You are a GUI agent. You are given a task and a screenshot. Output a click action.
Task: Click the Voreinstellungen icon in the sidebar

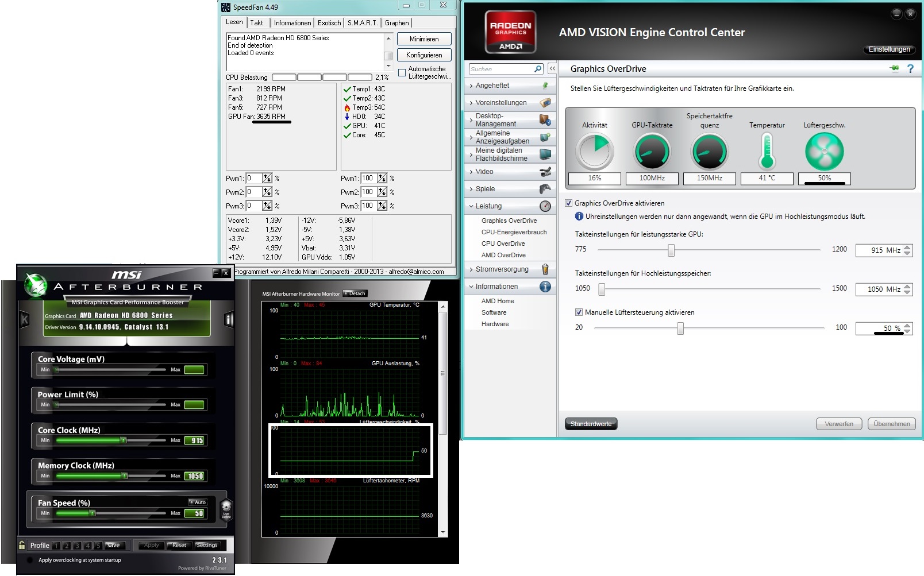(x=545, y=103)
